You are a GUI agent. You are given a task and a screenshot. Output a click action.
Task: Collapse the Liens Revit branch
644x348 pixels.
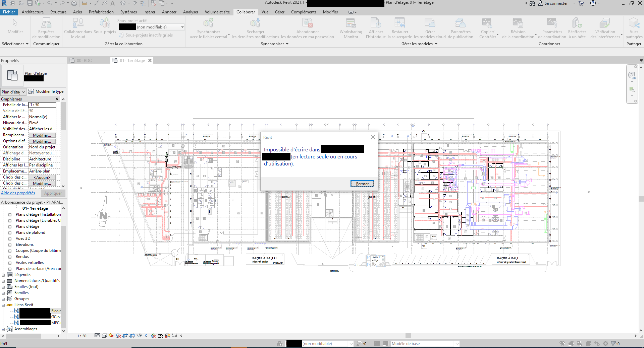coord(3,305)
